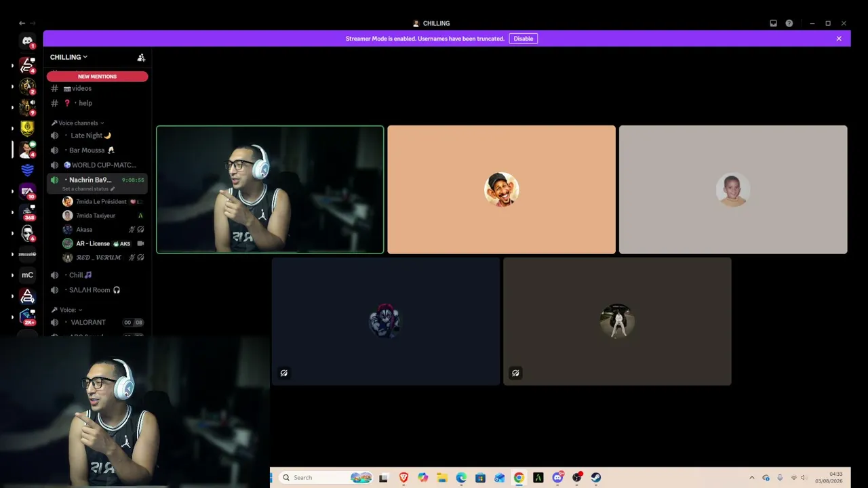Image resolution: width=868 pixels, height=488 pixels.
Task: Open the yellow shield crest server icon
Action: (27, 128)
